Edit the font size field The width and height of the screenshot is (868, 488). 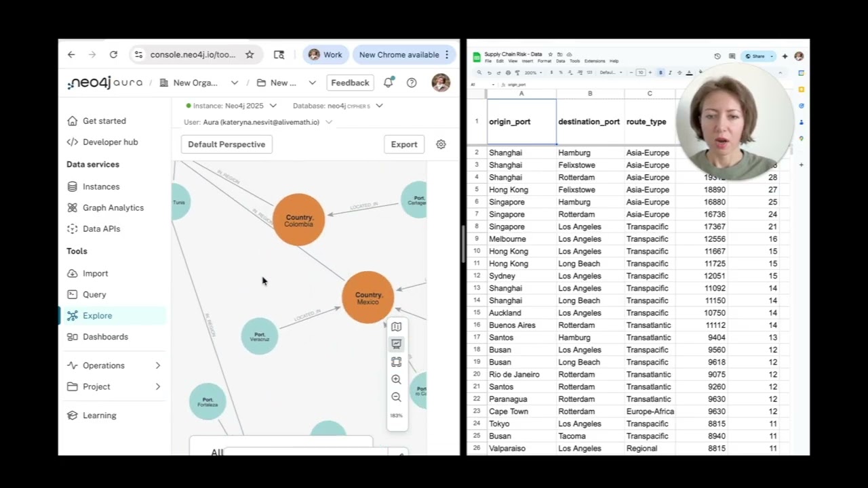point(641,73)
